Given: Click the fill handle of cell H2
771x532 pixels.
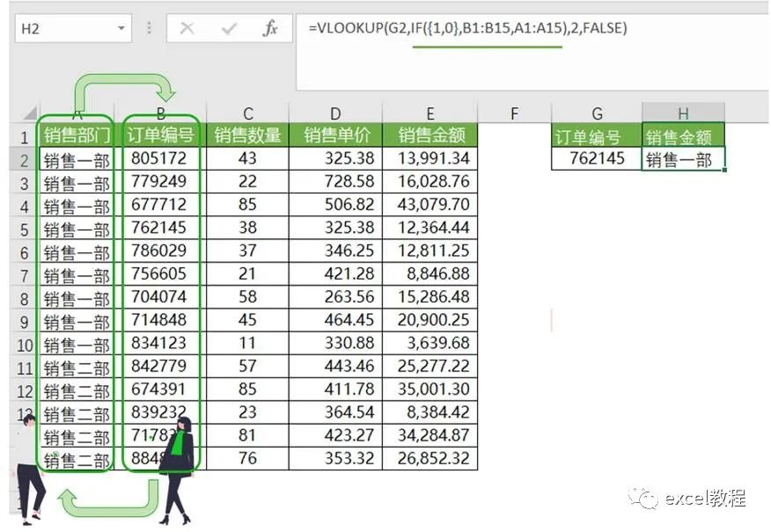Looking at the screenshot, I should (x=724, y=170).
